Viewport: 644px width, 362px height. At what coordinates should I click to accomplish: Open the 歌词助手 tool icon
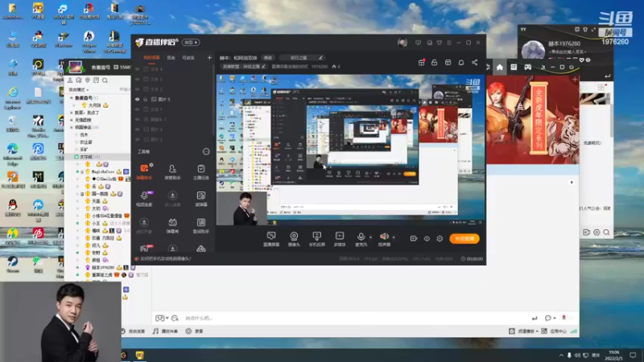(x=200, y=225)
